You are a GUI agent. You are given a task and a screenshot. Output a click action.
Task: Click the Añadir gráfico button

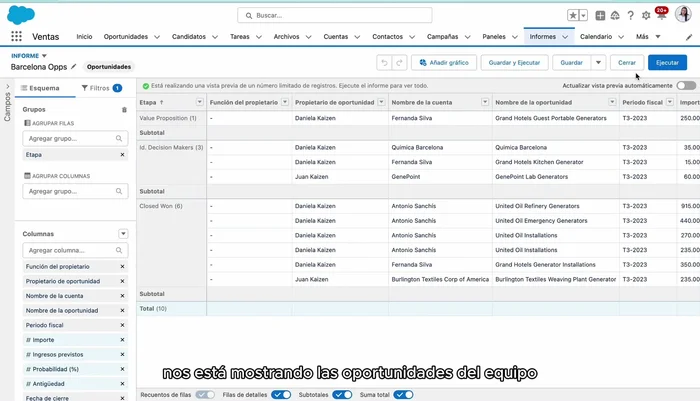tap(441, 62)
